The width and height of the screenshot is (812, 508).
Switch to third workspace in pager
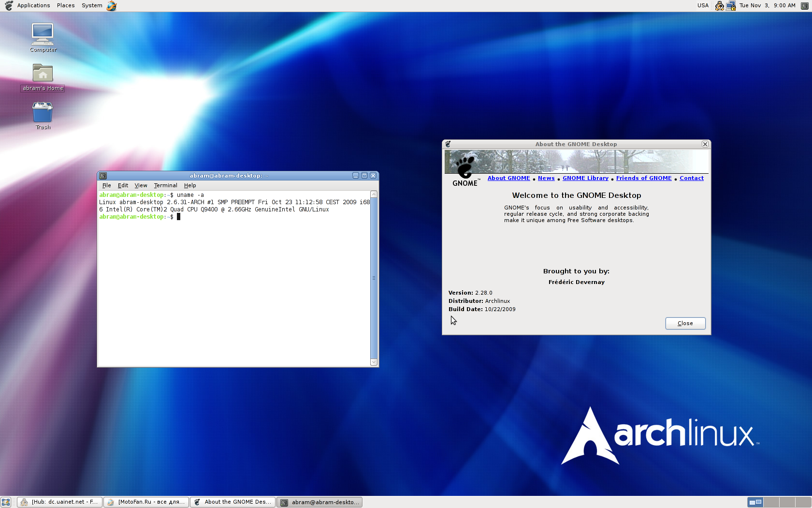click(787, 502)
